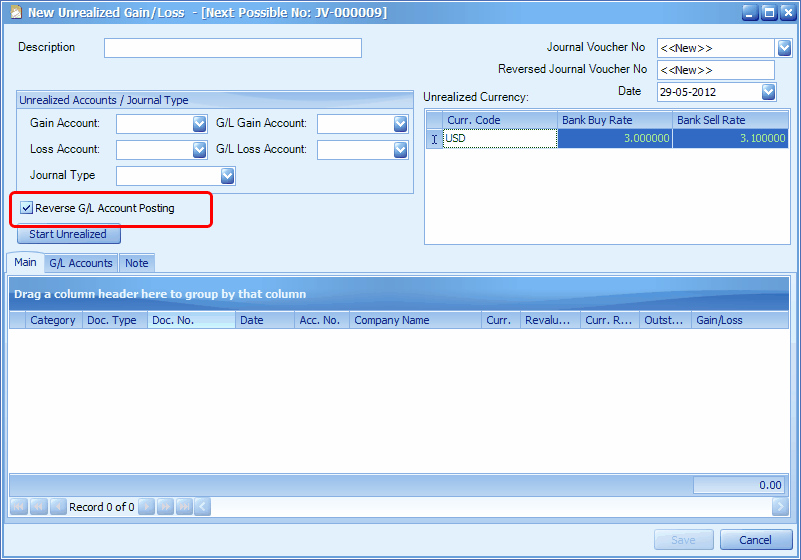Open the Date picker dropdown
The image size is (801, 560).
768,92
